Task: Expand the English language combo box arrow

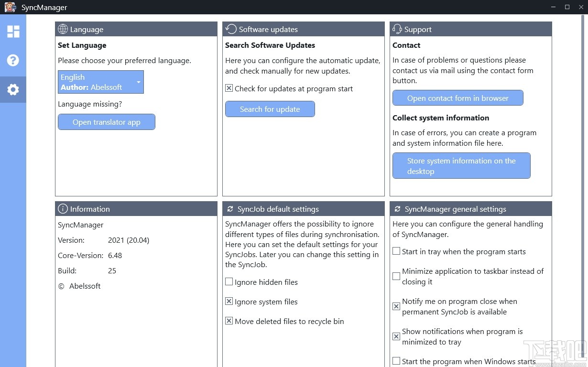Action: tap(139, 82)
